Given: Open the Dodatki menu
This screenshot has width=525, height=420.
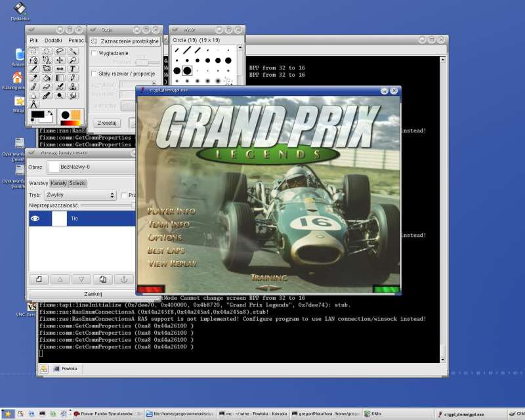Looking at the screenshot, I should tap(53, 40).
